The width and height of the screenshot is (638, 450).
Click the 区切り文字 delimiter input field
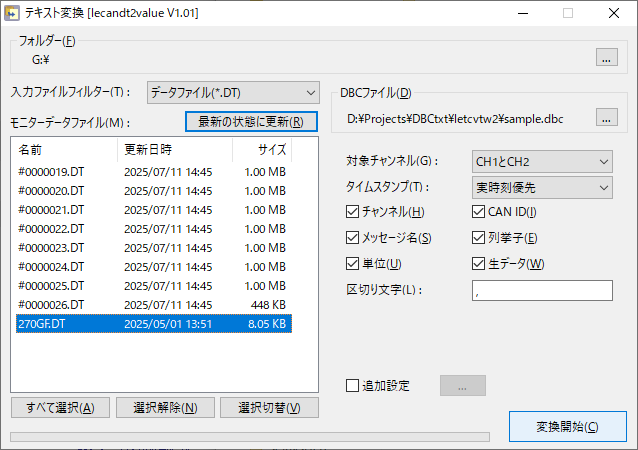[541, 290]
